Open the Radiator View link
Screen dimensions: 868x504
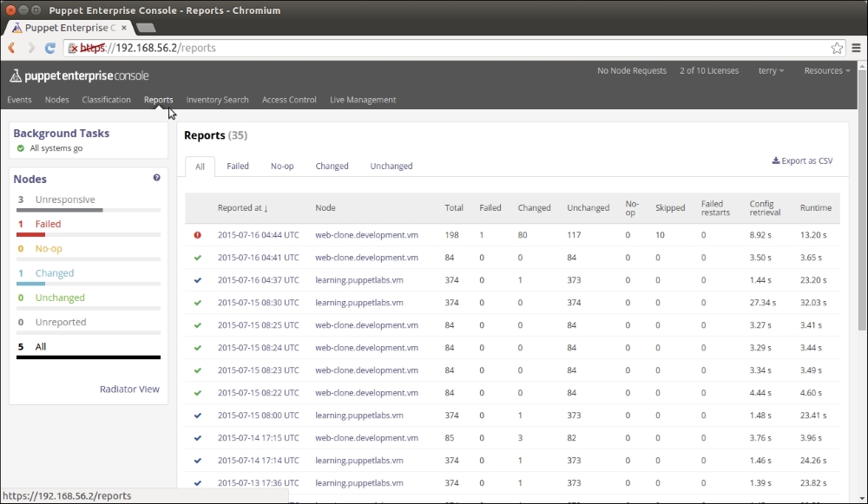click(x=129, y=389)
